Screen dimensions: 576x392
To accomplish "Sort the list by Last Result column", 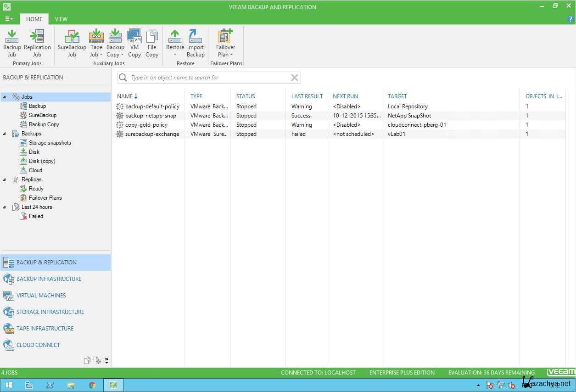I will [307, 96].
